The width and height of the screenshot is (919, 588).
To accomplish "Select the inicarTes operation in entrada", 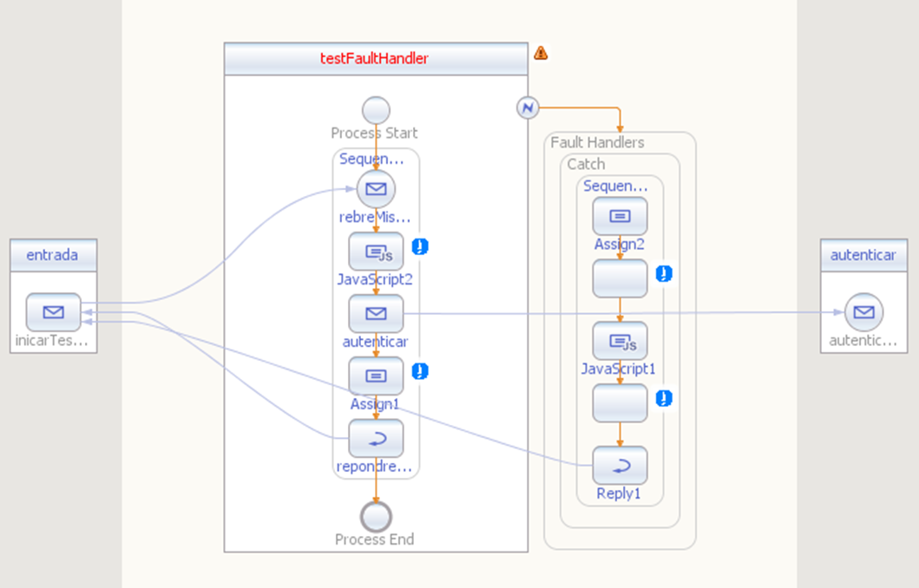I will [53, 312].
